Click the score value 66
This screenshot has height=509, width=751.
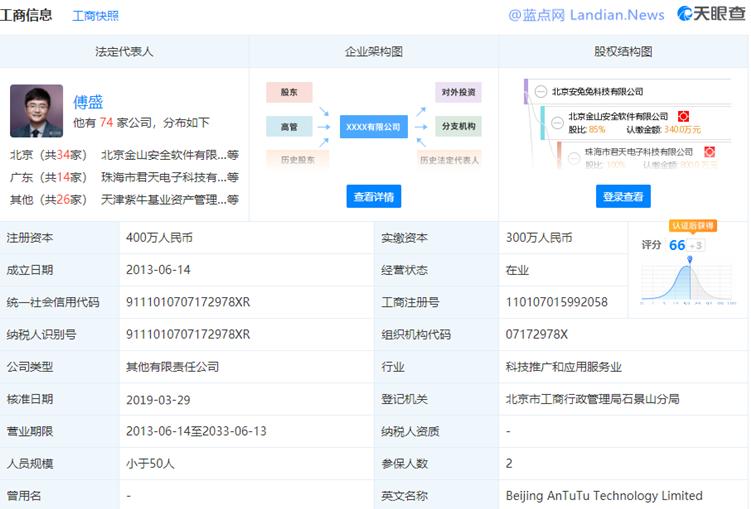point(677,245)
